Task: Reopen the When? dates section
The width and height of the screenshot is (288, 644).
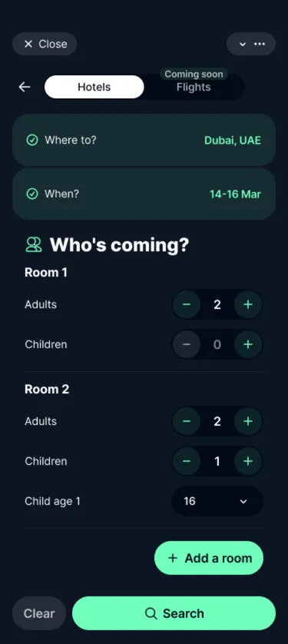Action: click(144, 194)
